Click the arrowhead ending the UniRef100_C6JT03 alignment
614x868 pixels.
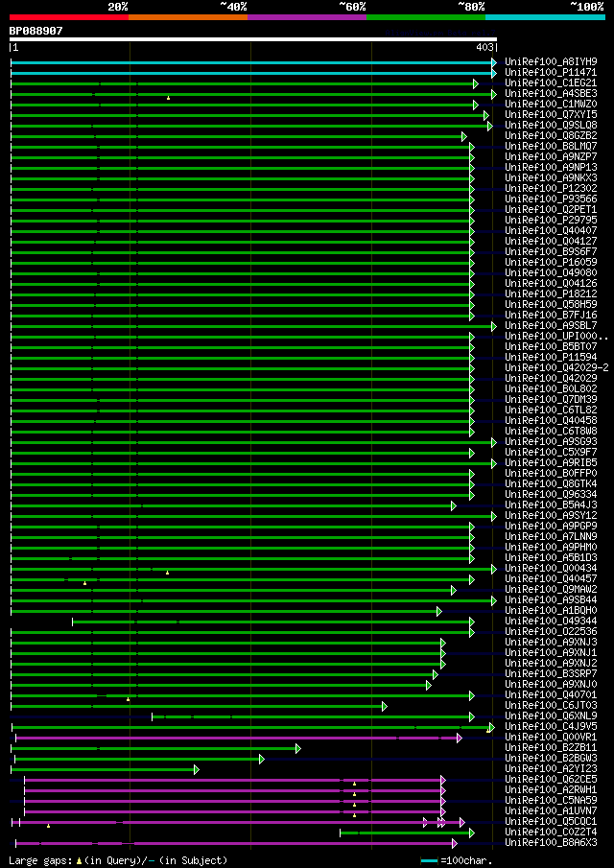[x=385, y=706]
